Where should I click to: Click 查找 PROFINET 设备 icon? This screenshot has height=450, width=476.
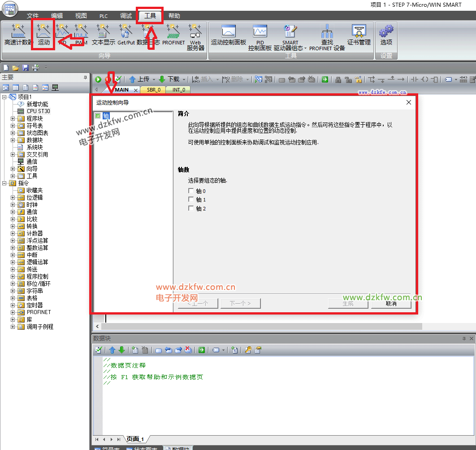(327, 38)
